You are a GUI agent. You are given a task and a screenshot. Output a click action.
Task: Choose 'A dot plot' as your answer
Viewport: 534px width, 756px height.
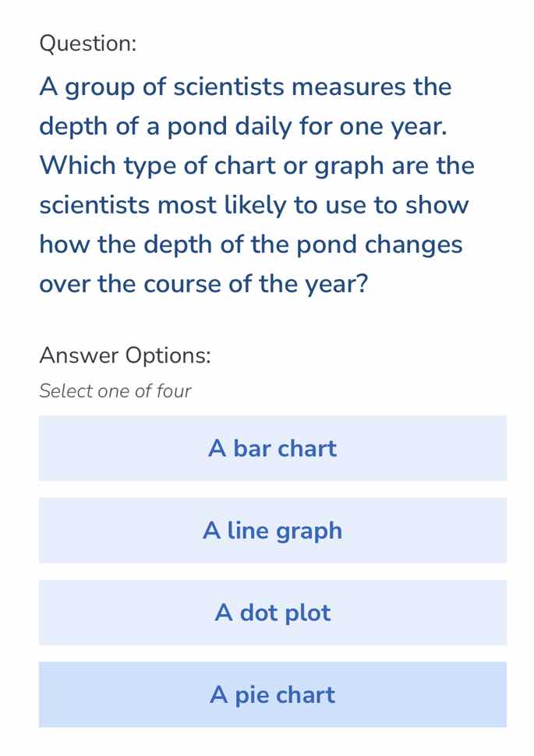272,613
